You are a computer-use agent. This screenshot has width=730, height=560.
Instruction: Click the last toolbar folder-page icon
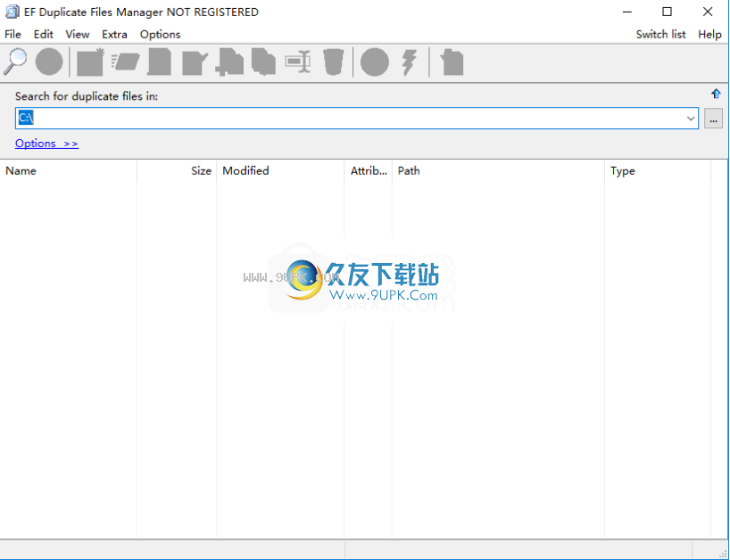452,62
